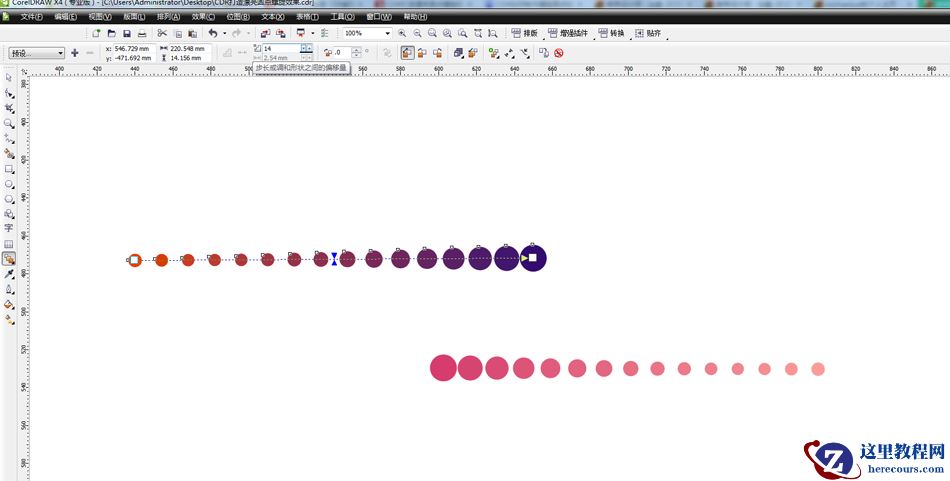Screen dimensions: 950x481
Task: Open the application launcher dropdown arrow
Action: 312,33
